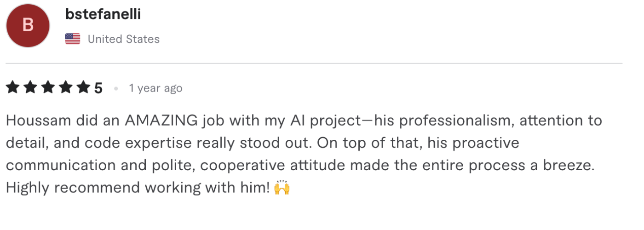Image resolution: width=644 pixels, height=230 pixels.
Task: Click the fourth rating star
Action: (65, 87)
